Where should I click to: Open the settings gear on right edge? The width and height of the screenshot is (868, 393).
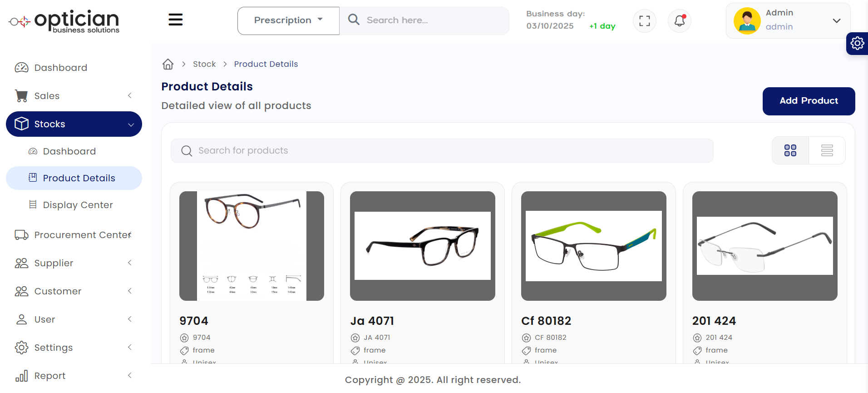[x=857, y=44]
